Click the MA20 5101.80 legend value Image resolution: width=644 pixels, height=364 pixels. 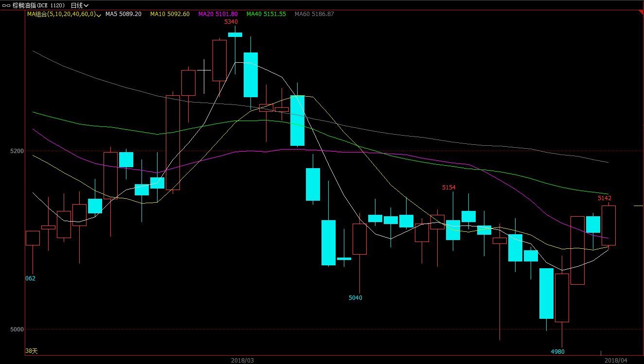(x=218, y=14)
